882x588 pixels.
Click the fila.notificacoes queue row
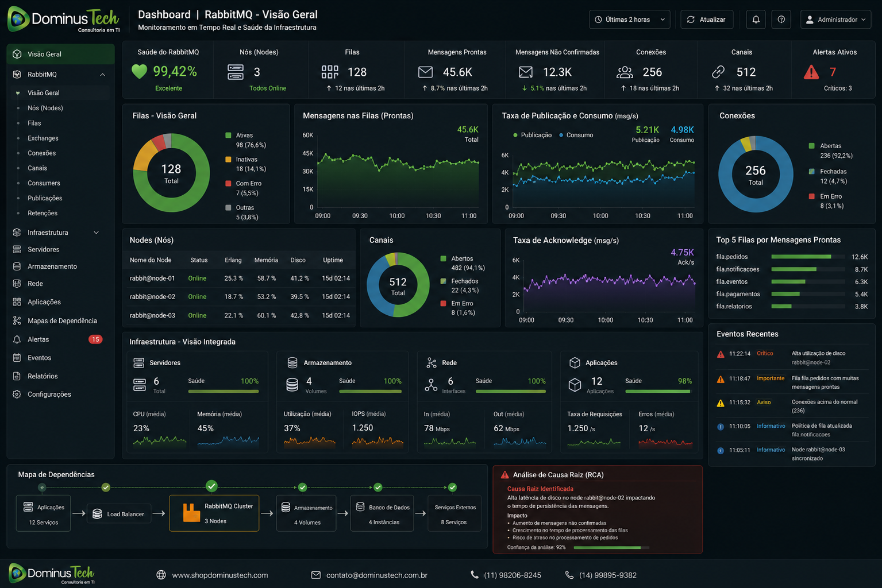click(x=792, y=269)
